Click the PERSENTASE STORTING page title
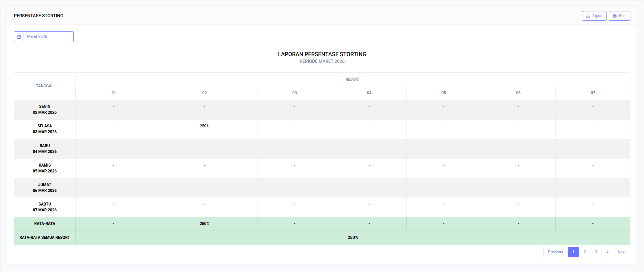The image size is (644, 272). 38,16
